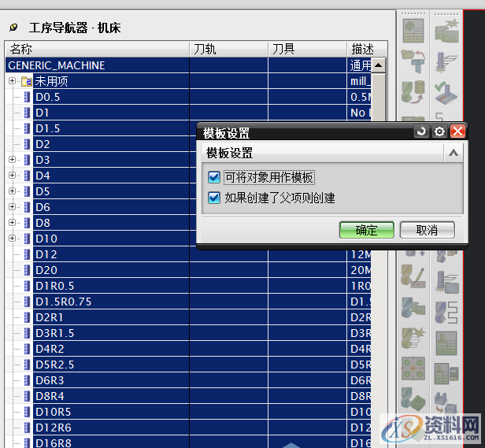
Task: Collapse the 模板设置 section with chevron
Action: pyautogui.click(x=454, y=153)
